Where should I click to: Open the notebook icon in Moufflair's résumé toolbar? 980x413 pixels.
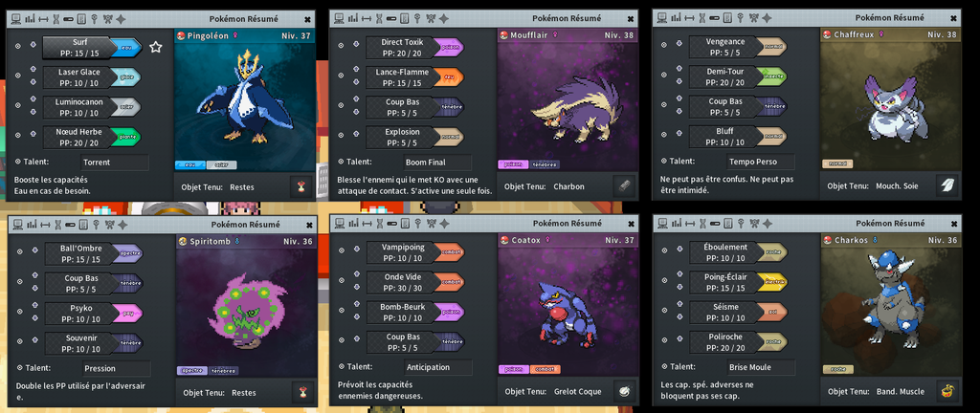coord(405,18)
